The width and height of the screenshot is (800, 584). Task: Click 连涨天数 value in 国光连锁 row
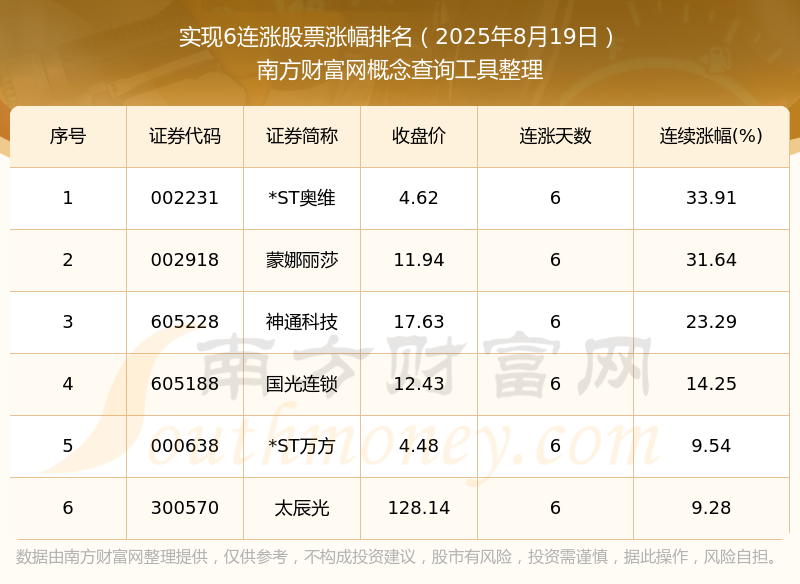tap(555, 384)
